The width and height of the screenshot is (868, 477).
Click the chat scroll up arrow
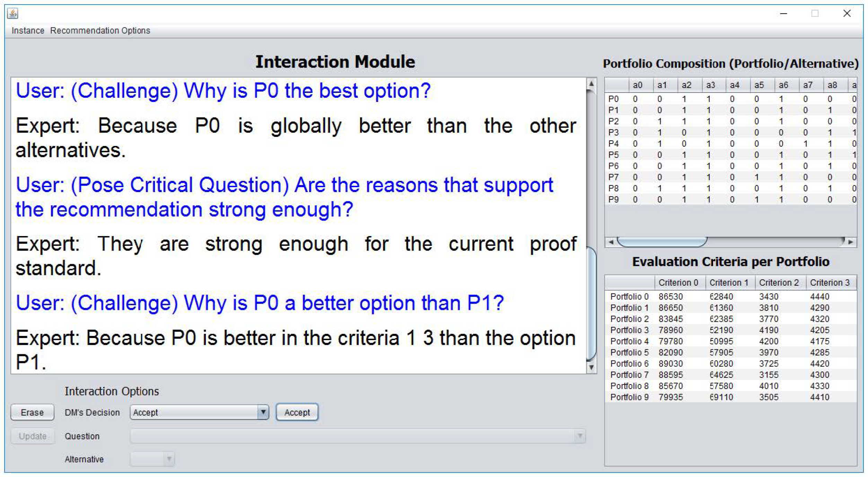[591, 84]
